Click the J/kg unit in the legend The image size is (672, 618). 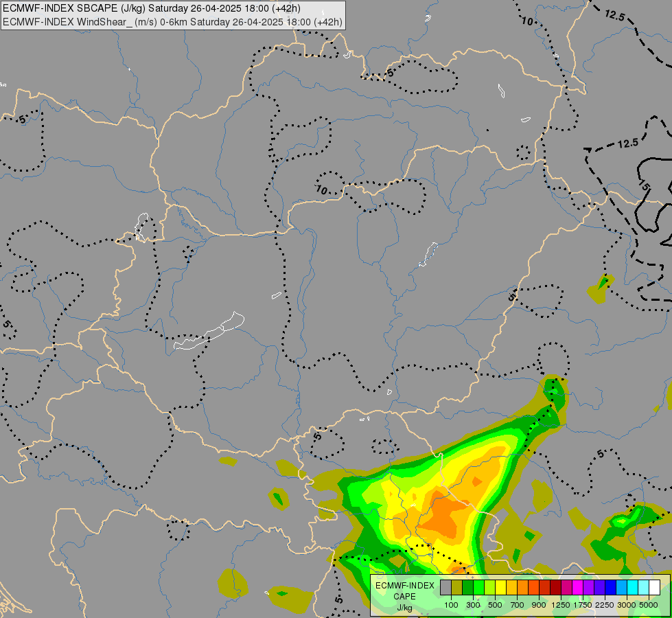coord(404,608)
